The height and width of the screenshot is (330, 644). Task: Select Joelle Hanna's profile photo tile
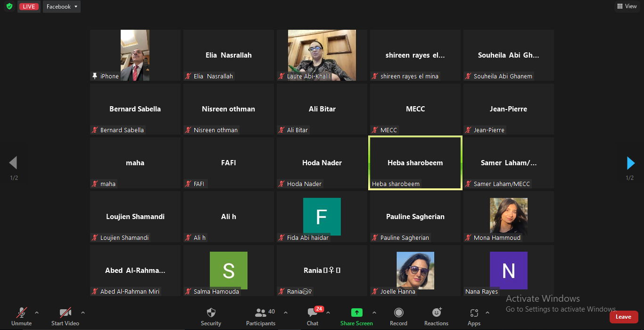415,271
